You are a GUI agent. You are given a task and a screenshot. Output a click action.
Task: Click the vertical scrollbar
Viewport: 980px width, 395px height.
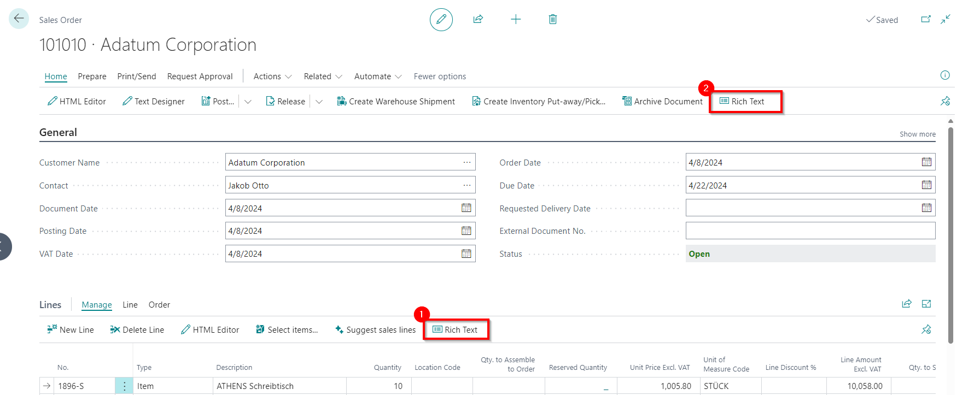951,235
